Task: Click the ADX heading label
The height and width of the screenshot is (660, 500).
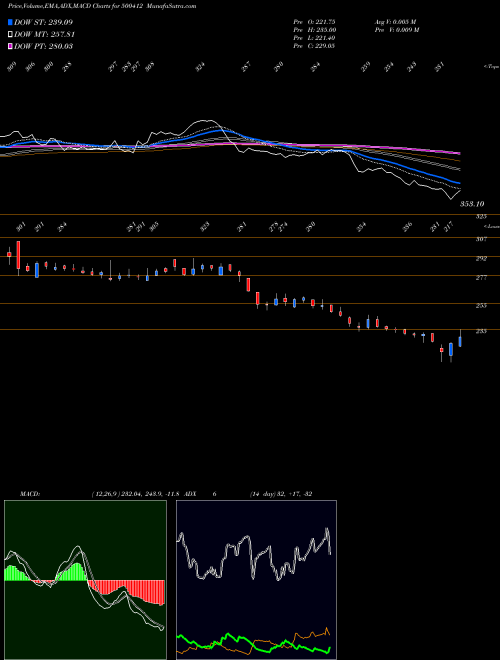Action: click(x=190, y=494)
